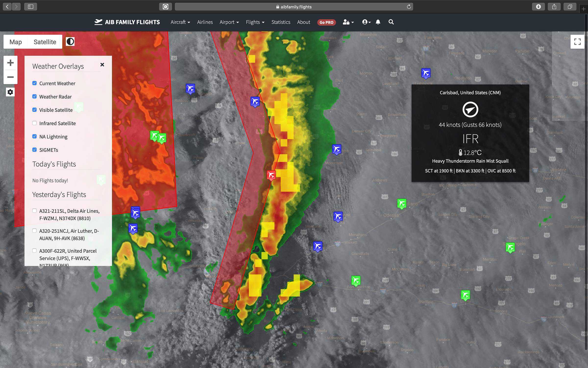Screen dimensions: 588x368
Task: Click the notifications bell icon
Action: pyautogui.click(x=378, y=22)
